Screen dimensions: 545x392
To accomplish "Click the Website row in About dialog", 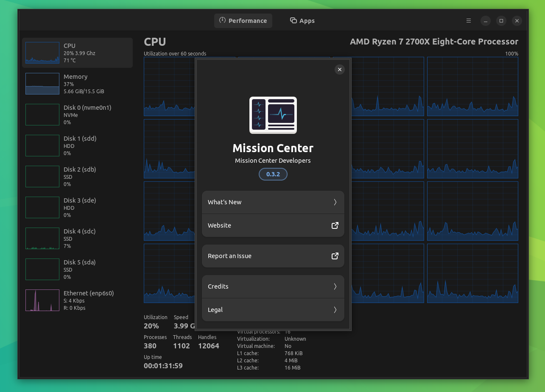I will [x=273, y=225].
